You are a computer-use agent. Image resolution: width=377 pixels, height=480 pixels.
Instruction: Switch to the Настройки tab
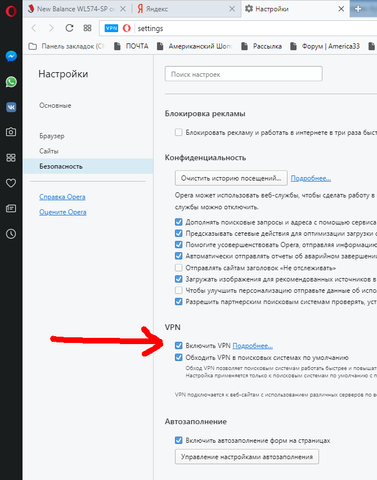click(x=295, y=9)
